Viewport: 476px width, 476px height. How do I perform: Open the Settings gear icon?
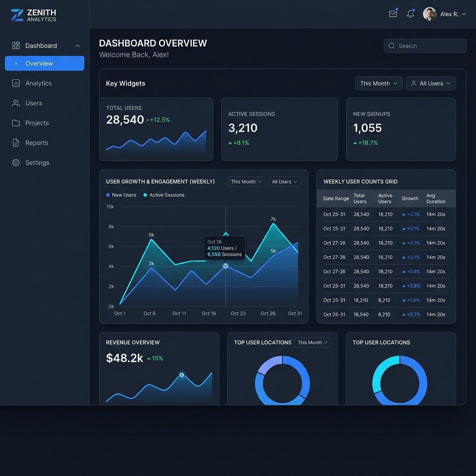click(x=16, y=163)
